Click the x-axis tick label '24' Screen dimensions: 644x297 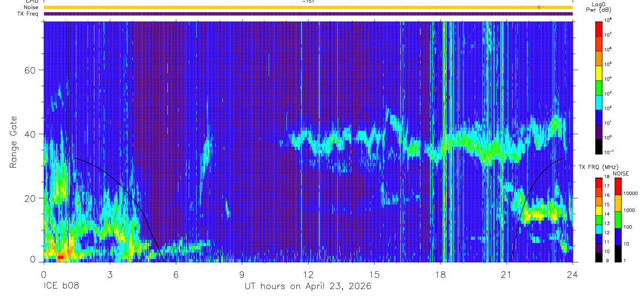(572, 274)
